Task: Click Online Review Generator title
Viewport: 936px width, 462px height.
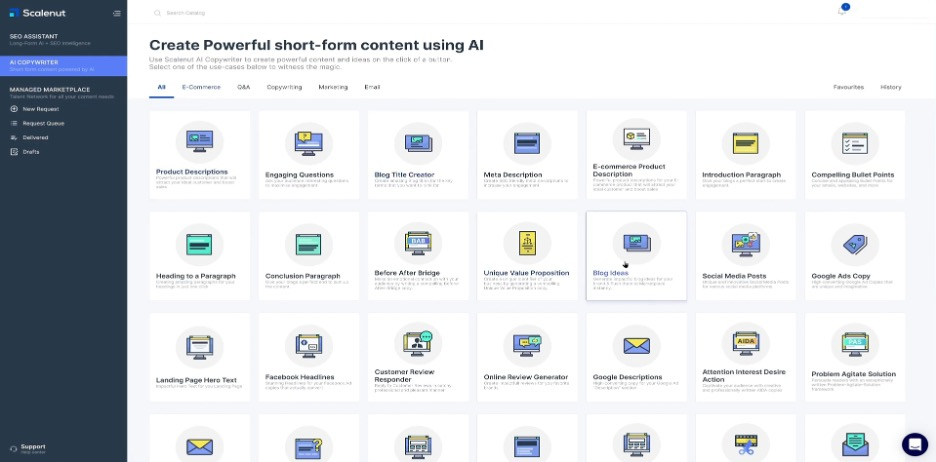Action: click(526, 377)
